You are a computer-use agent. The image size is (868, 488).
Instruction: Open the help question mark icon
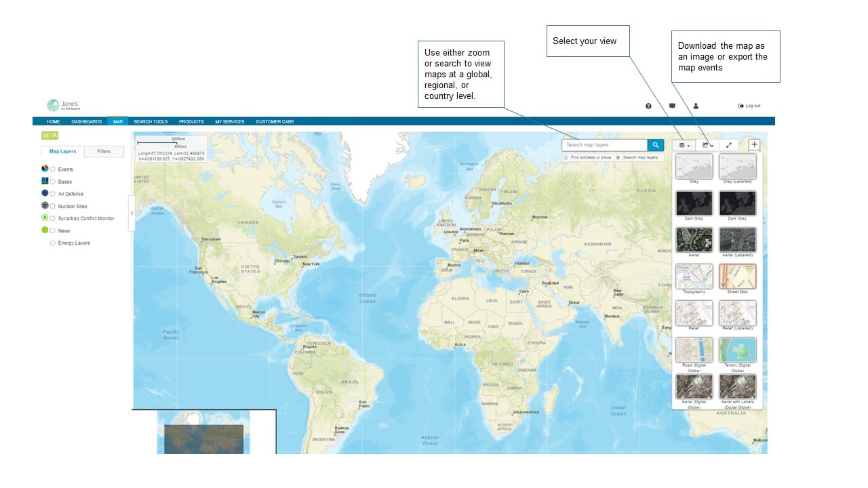pyautogui.click(x=648, y=106)
